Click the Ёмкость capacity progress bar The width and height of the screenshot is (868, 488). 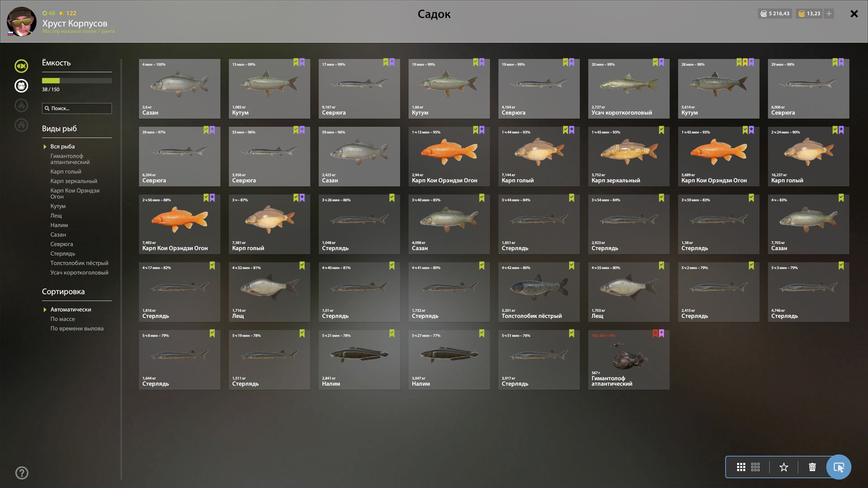click(x=77, y=81)
